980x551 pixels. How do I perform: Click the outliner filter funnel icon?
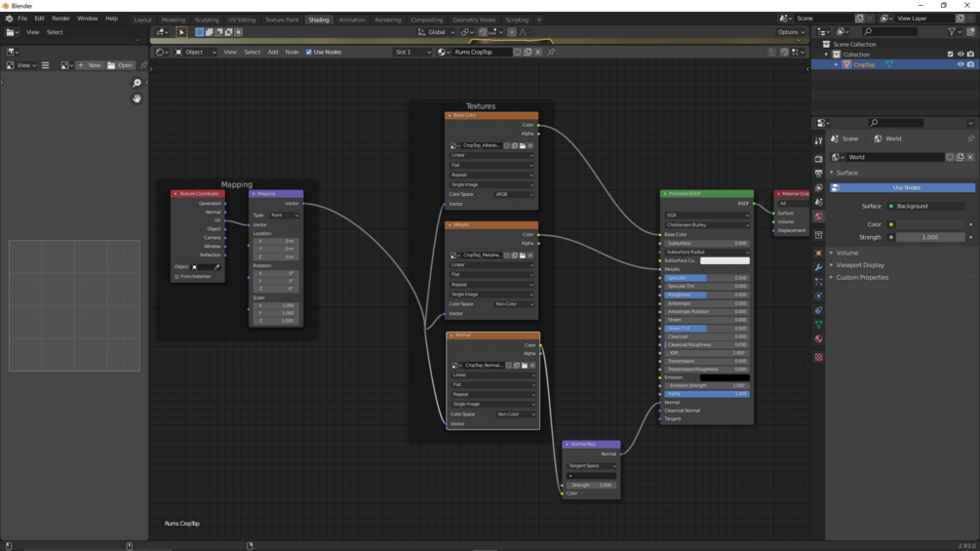click(952, 31)
